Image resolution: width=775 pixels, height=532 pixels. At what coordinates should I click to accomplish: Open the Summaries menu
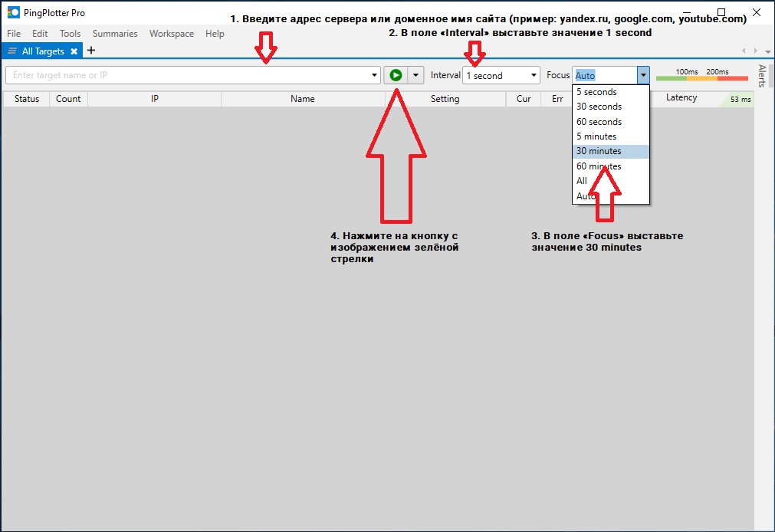point(115,34)
